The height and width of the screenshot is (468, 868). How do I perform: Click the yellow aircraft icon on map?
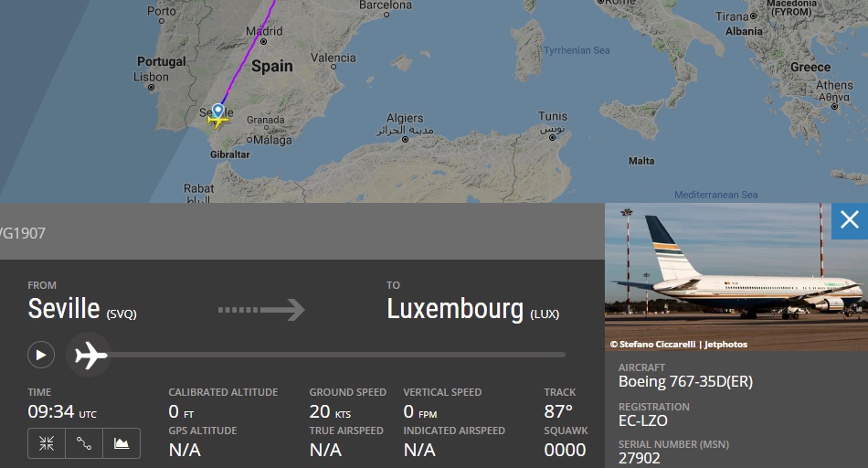pos(217,119)
